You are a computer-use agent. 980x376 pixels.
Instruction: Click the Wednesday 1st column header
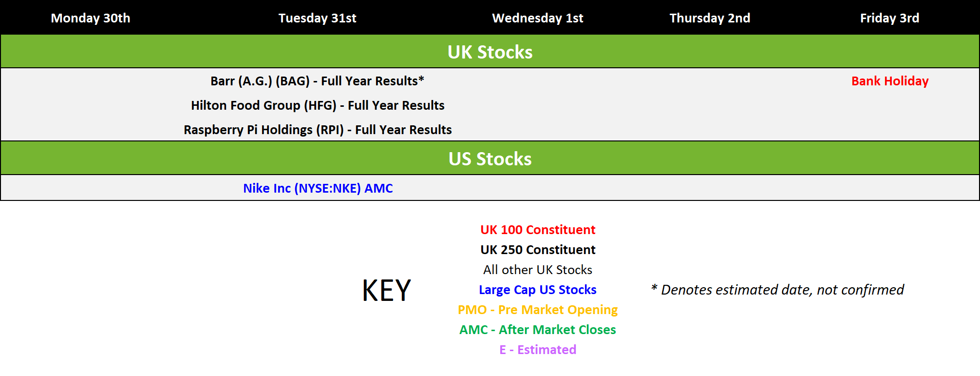[x=537, y=18]
